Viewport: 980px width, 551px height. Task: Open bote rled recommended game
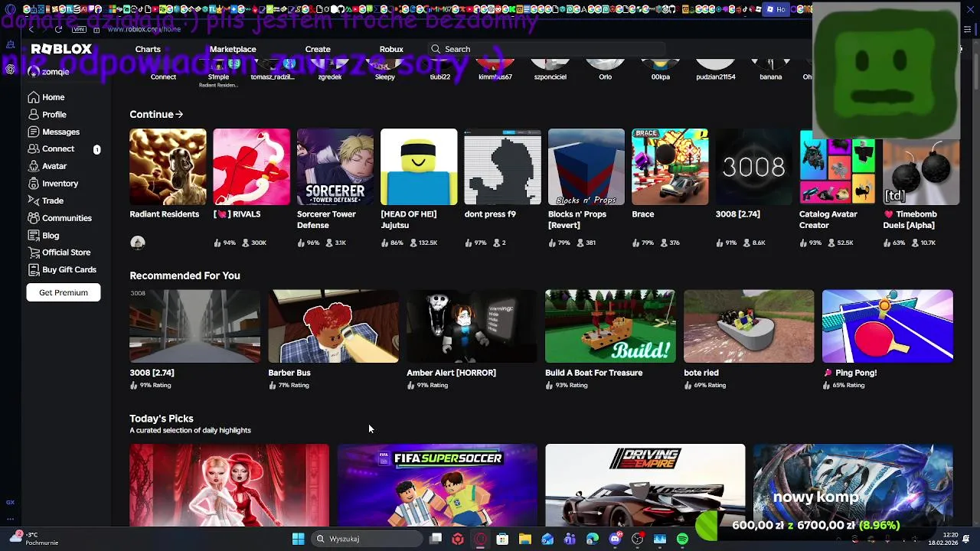(x=749, y=326)
